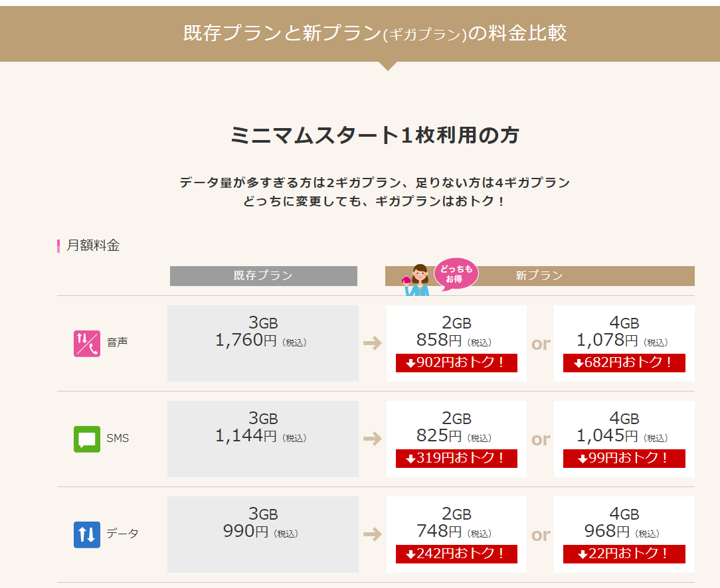The width and height of the screenshot is (720, 588).
Task: Click the arrow next to 音声 existing plan
Action: coord(373,343)
